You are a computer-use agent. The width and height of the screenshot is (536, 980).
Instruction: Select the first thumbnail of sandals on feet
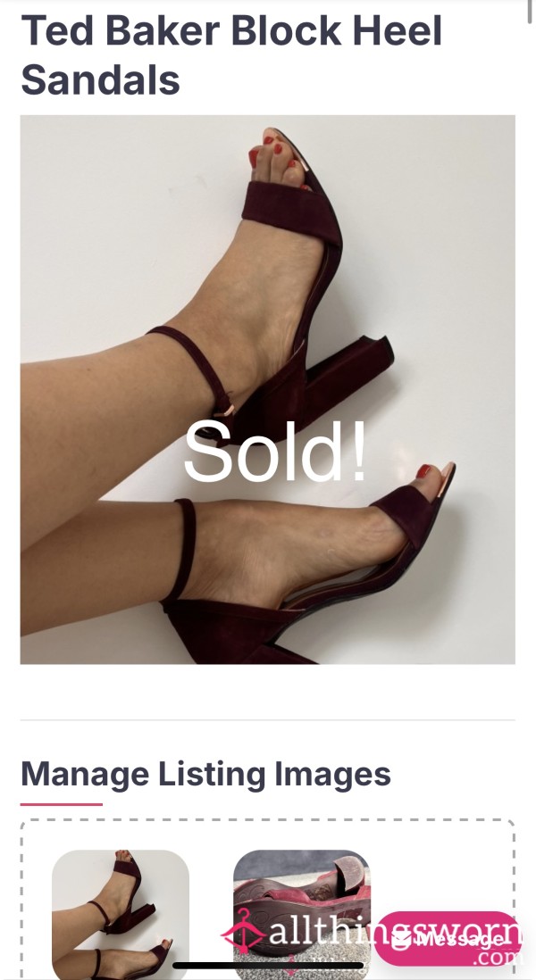[x=120, y=914]
